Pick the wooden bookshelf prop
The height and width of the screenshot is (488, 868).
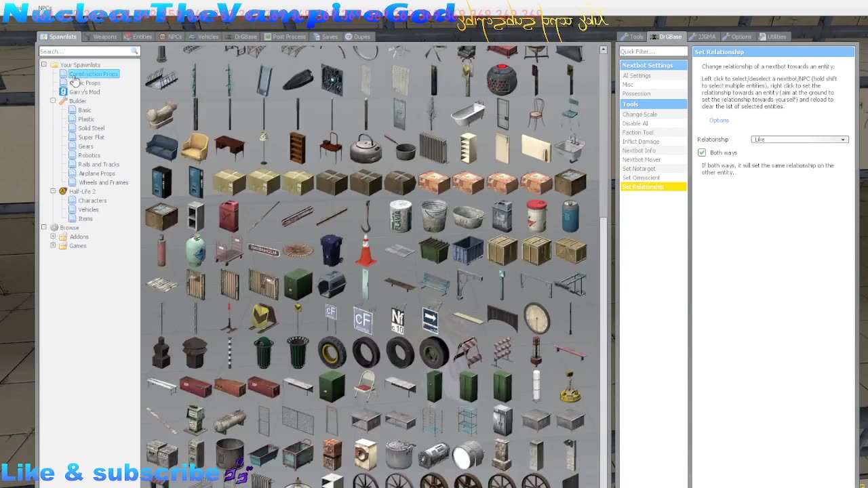tap(297, 148)
